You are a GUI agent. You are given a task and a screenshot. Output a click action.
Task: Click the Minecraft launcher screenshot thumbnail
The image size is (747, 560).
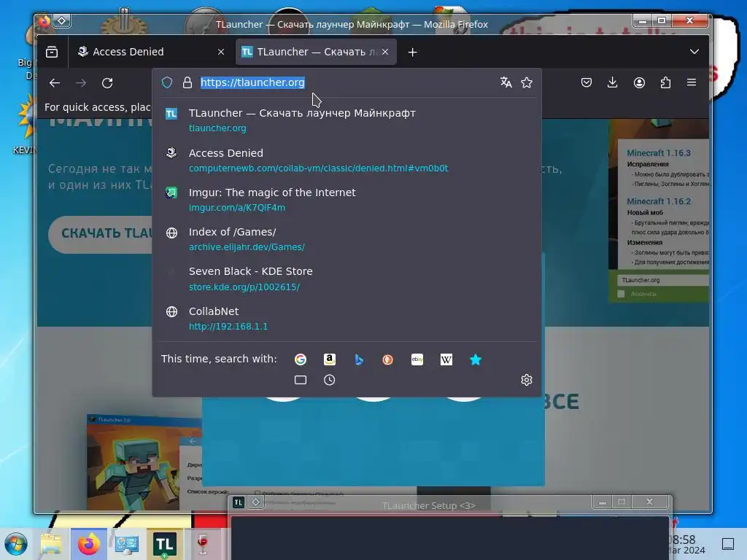(144, 462)
